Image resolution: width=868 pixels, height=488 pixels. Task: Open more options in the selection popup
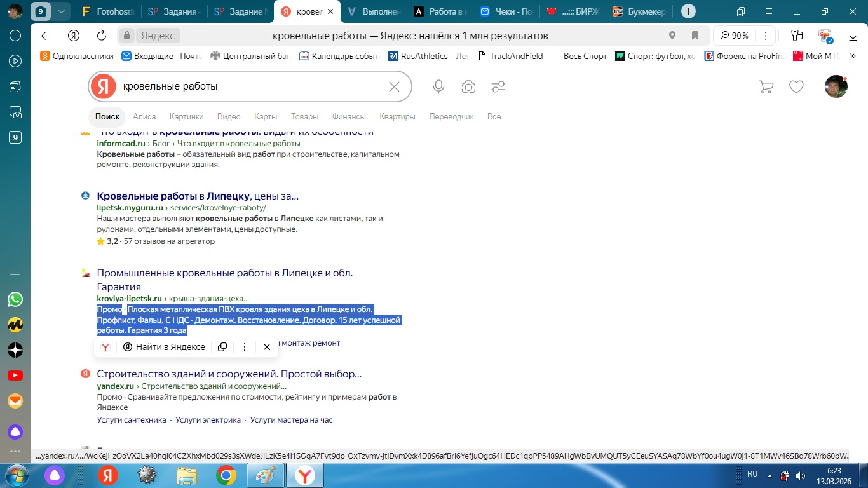245,347
